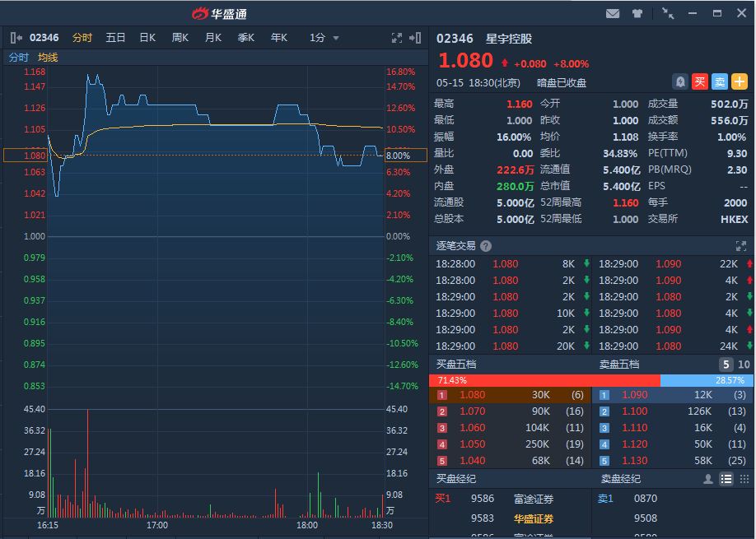Maximize the 华盛通 window
756x539 pixels.
[717, 13]
